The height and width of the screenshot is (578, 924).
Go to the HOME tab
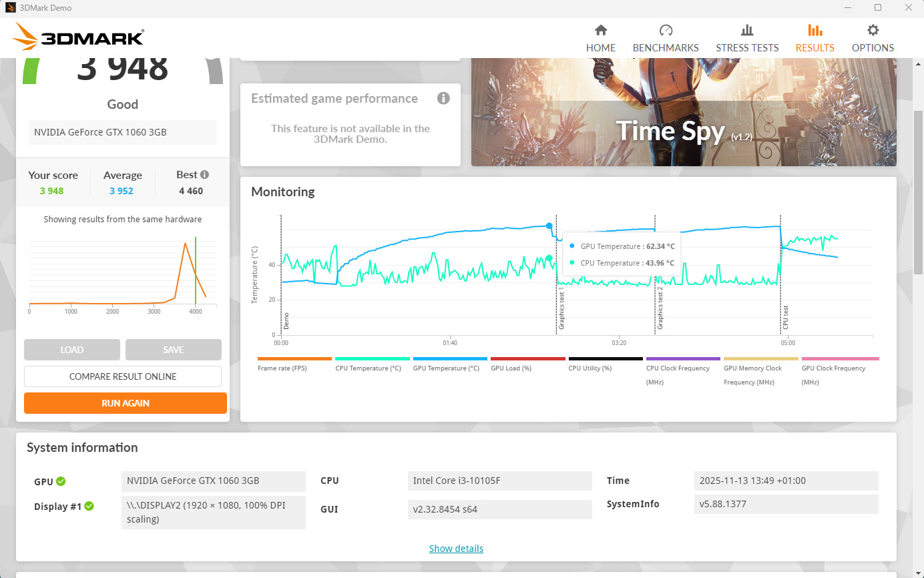601,39
